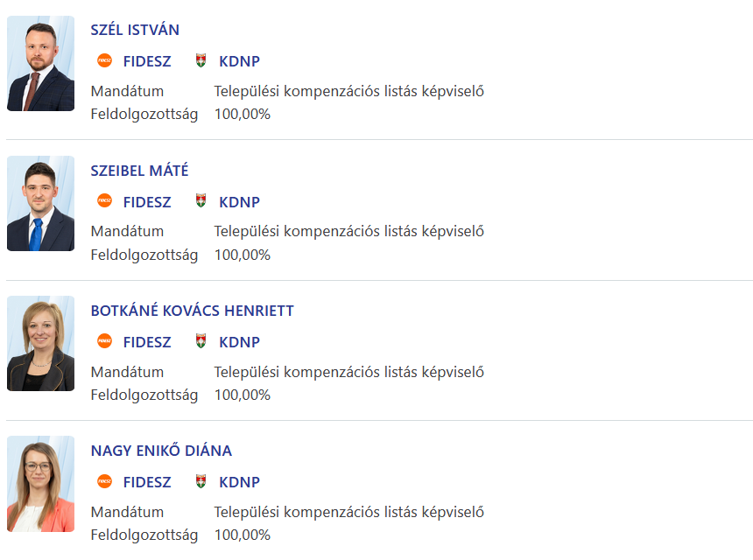Click Nagy Enikő Diána's portrait photo

point(41,483)
